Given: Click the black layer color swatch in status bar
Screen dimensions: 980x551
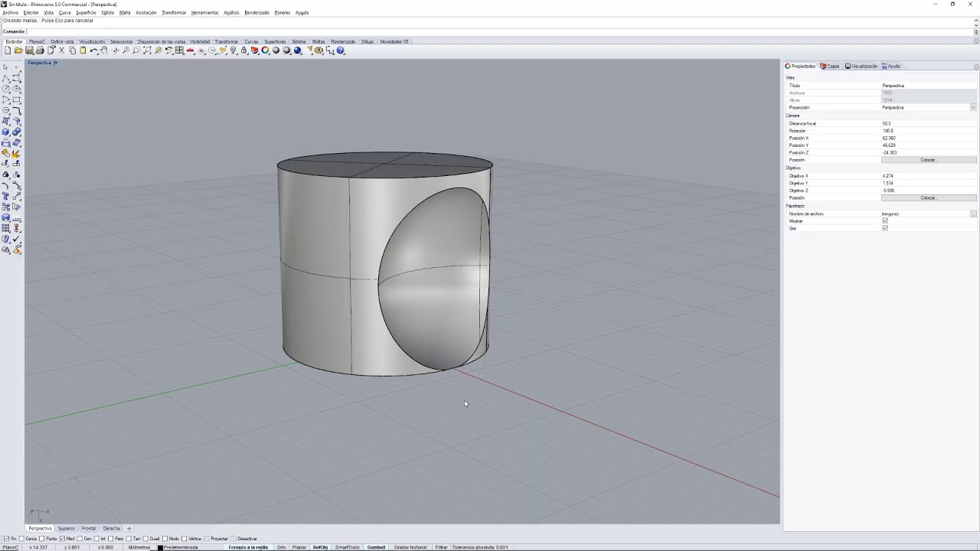Looking at the screenshot, I should (160, 547).
